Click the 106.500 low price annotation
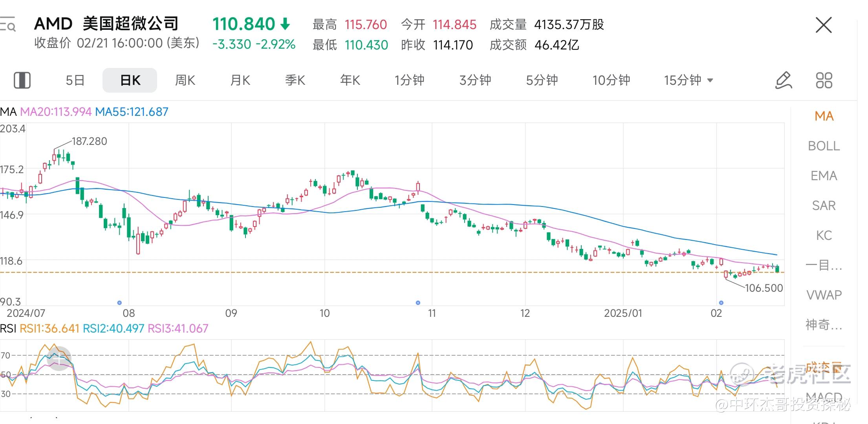 (x=764, y=288)
